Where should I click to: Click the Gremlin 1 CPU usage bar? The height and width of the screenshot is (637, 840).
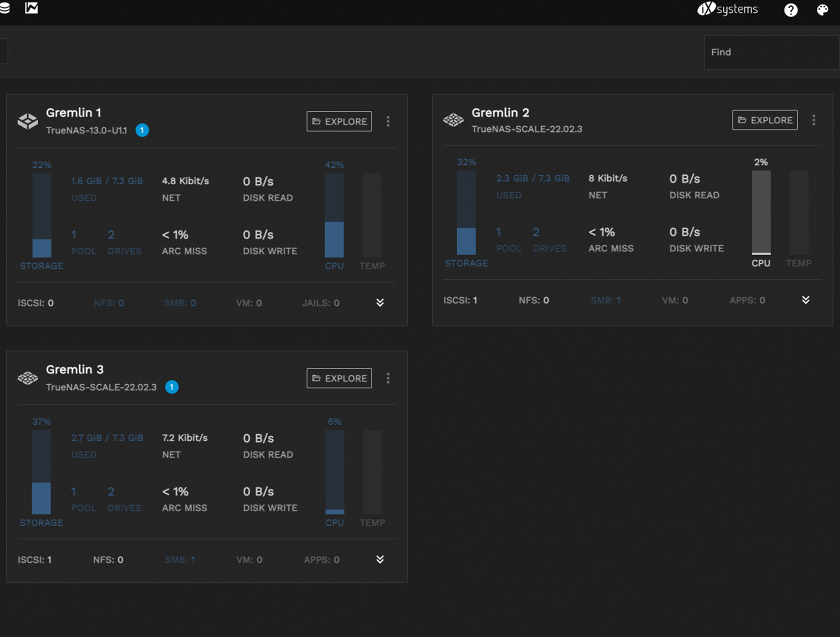pos(334,215)
